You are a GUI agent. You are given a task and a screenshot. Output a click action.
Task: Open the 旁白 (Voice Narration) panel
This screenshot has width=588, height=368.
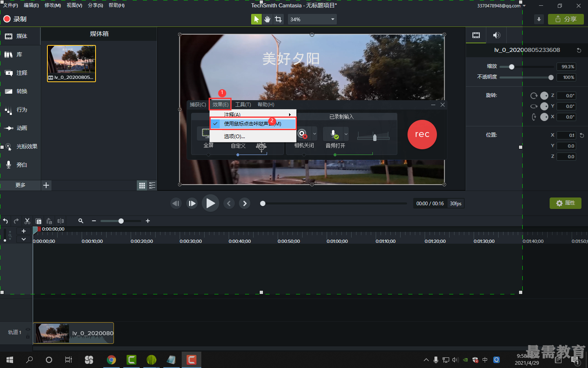point(20,165)
